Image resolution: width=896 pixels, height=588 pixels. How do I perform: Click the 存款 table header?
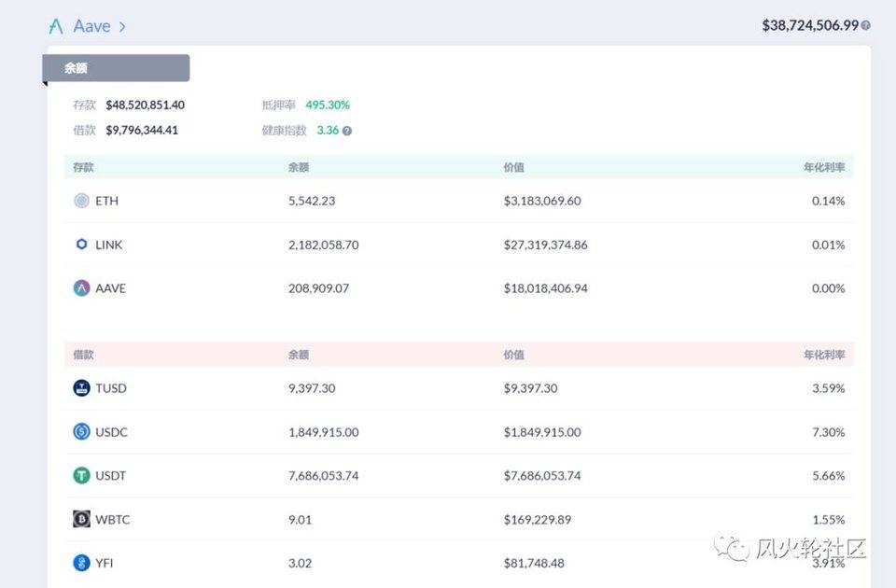tap(84, 168)
